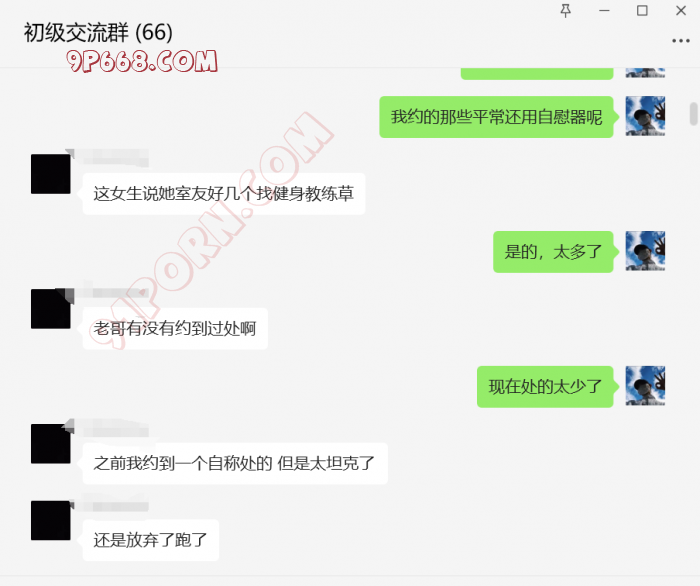The height and width of the screenshot is (586, 700).
Task: Open avatar beside 我约的那些 green message
Action: pyautogui.click(x=645, y=116)
